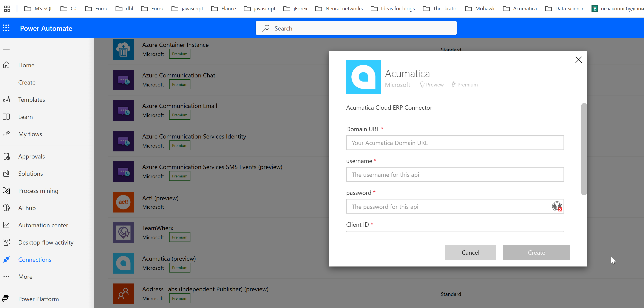Click the Azure Communication Chat connector icon
The width and height of the screenshot is (644, 308).
(x=123, y=80)
